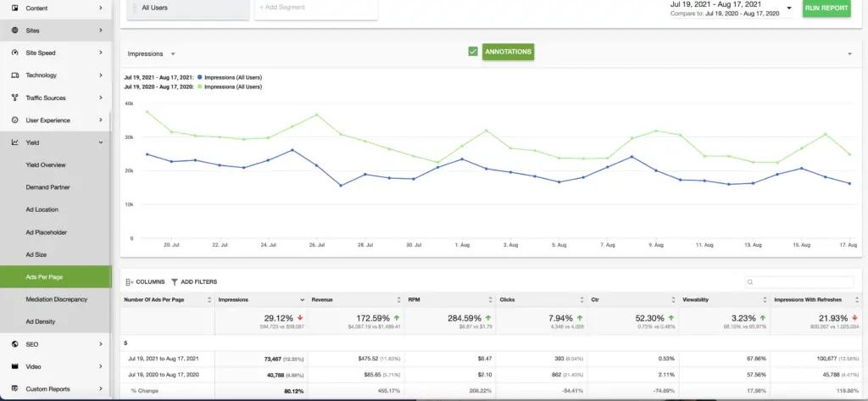Click the Site Speed gauge icon
This screenshot has height=401, width=868.
(x=15, y=53)
